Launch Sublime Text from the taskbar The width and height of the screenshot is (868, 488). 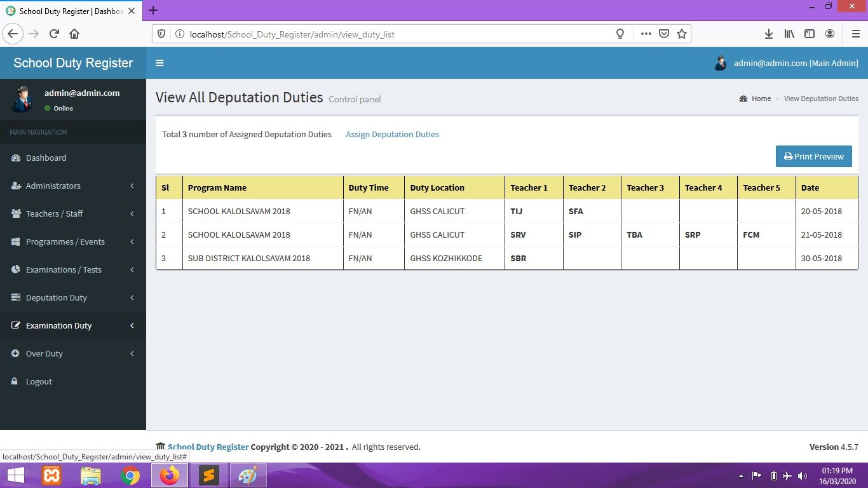208,475
